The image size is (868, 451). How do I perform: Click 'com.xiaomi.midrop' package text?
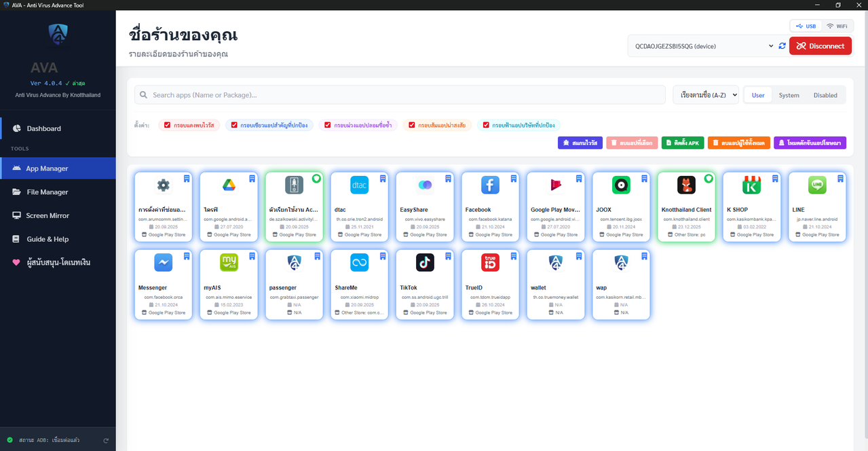tap(359, 297)
